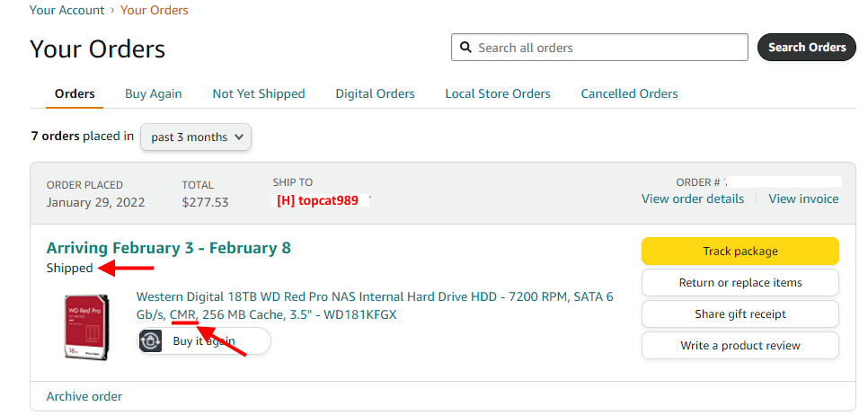
Task: Click the Search Orders button
Action: (807, 48)
